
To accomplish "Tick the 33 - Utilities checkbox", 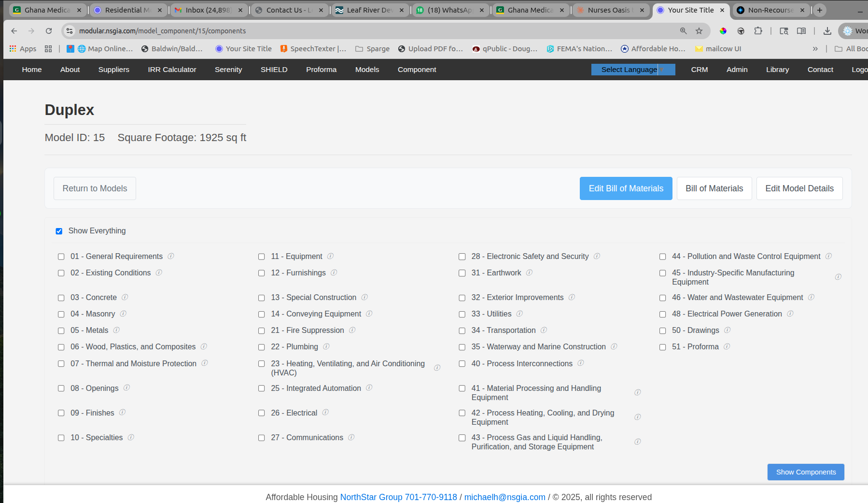I will tap(462, 315).
